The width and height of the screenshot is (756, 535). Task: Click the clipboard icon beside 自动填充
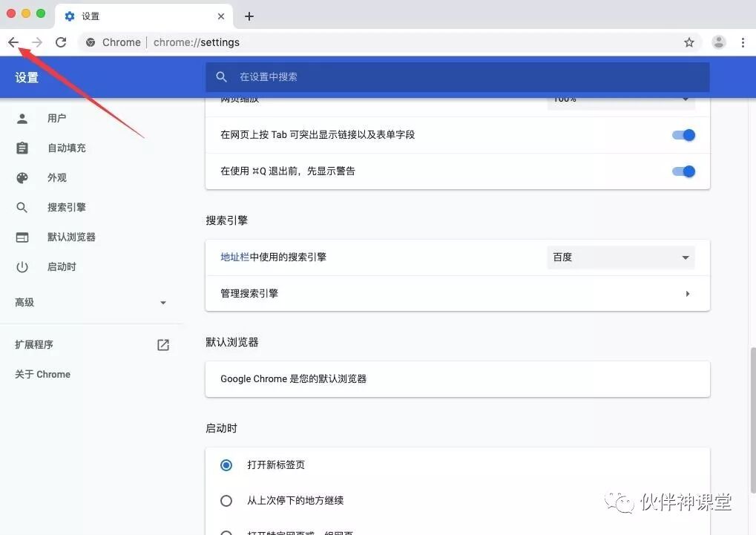[22, 148]
